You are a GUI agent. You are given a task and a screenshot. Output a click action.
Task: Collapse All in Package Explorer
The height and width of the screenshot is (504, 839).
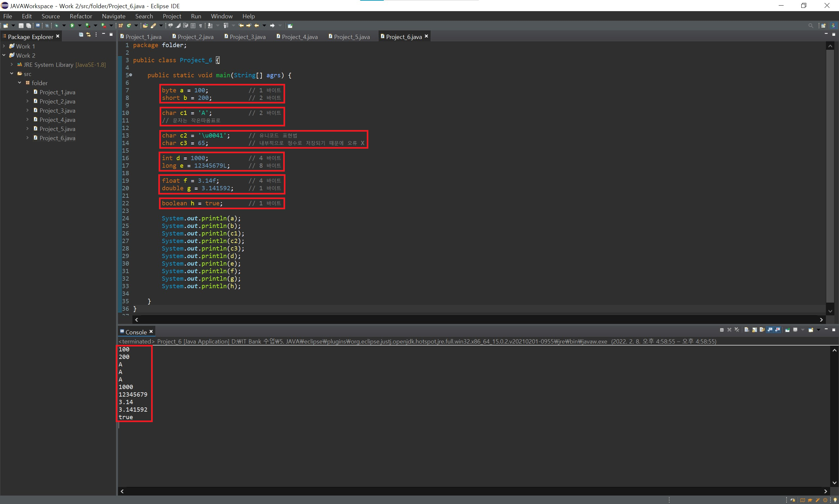pyautogui.click(x=81, y=35)
